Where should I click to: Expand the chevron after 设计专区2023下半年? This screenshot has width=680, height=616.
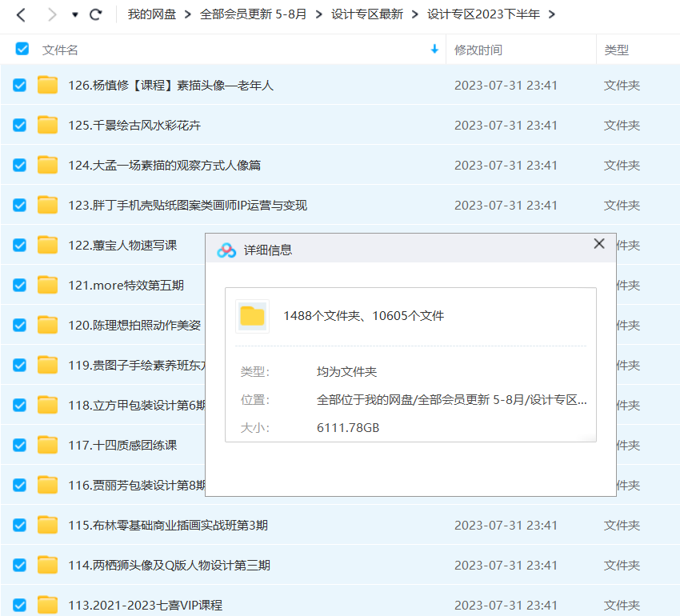(x=552, y=14)
